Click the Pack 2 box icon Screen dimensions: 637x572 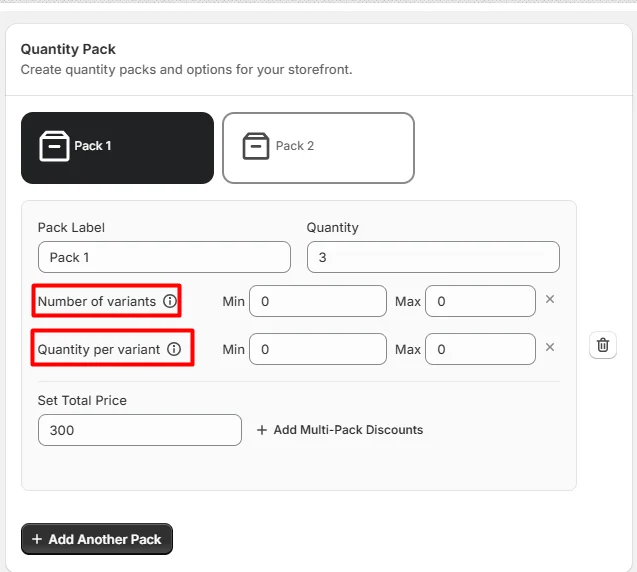click(x=256, y=146)
